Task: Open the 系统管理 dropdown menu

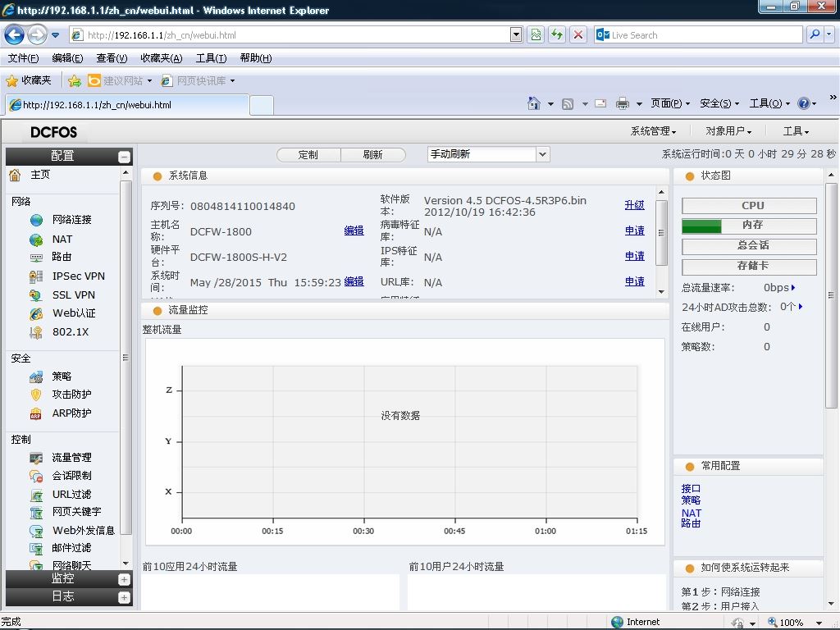Action: [x=653, y=131]
